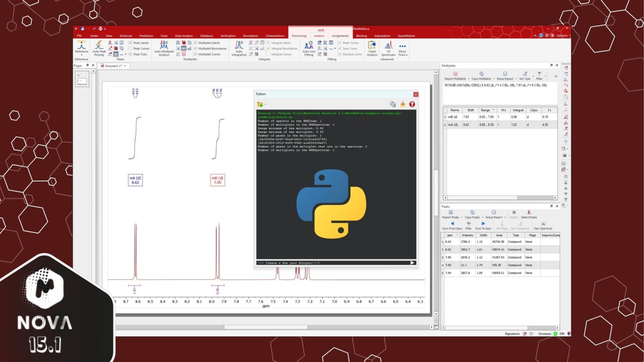Click the Auto Peak Picking icon
The image size is (644, 362).
(99, 45)
